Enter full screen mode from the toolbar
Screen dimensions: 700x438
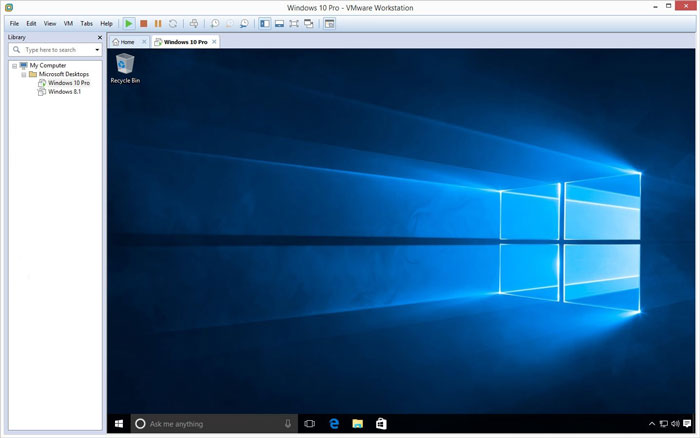pyautogui.click(x=294, y=23)
